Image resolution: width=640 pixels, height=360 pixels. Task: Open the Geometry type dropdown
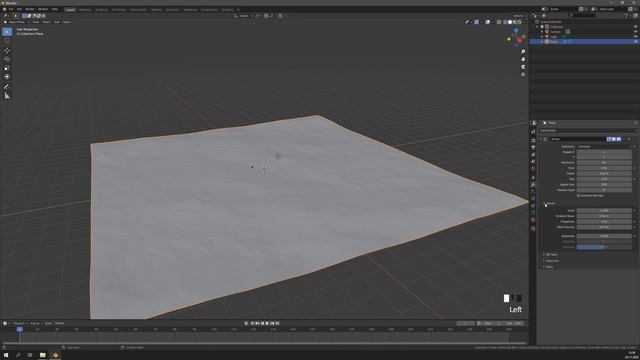point(604,147)
